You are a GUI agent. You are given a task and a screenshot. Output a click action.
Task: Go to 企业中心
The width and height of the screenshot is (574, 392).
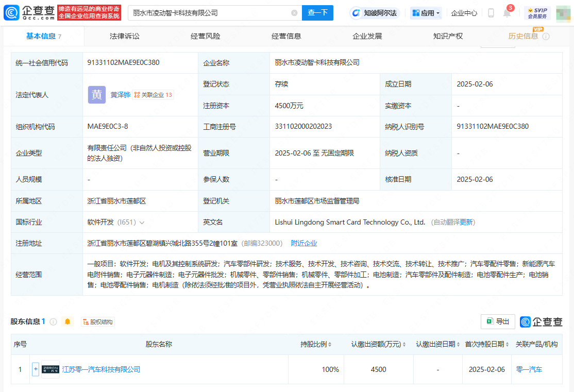point(464,13)
